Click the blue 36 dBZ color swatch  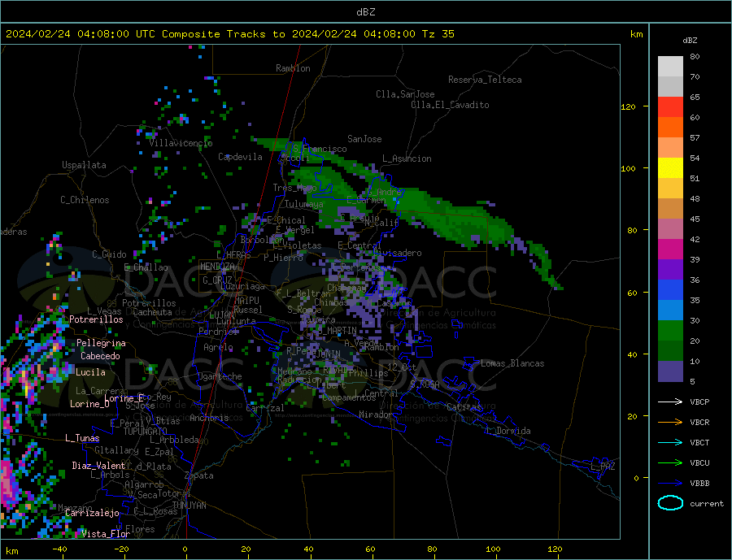coord(670,289)
